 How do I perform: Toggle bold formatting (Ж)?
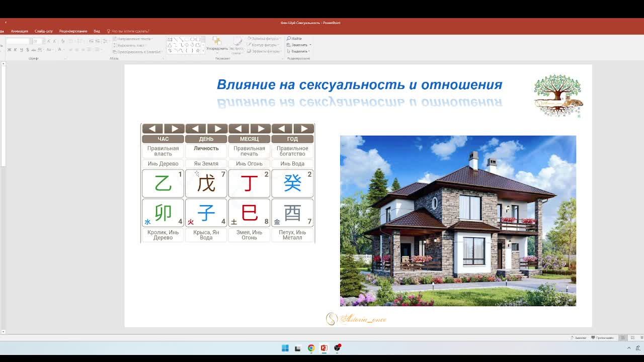click(x=9, y=50)
